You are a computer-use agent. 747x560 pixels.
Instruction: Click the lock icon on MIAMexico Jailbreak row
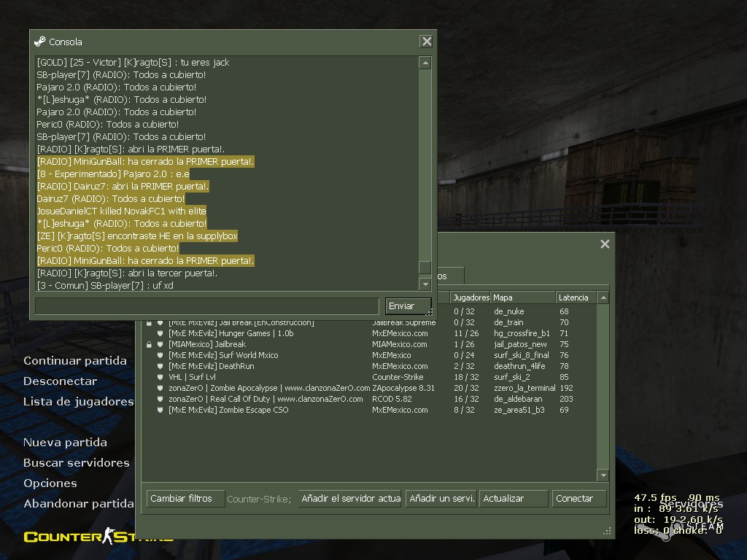149,344
